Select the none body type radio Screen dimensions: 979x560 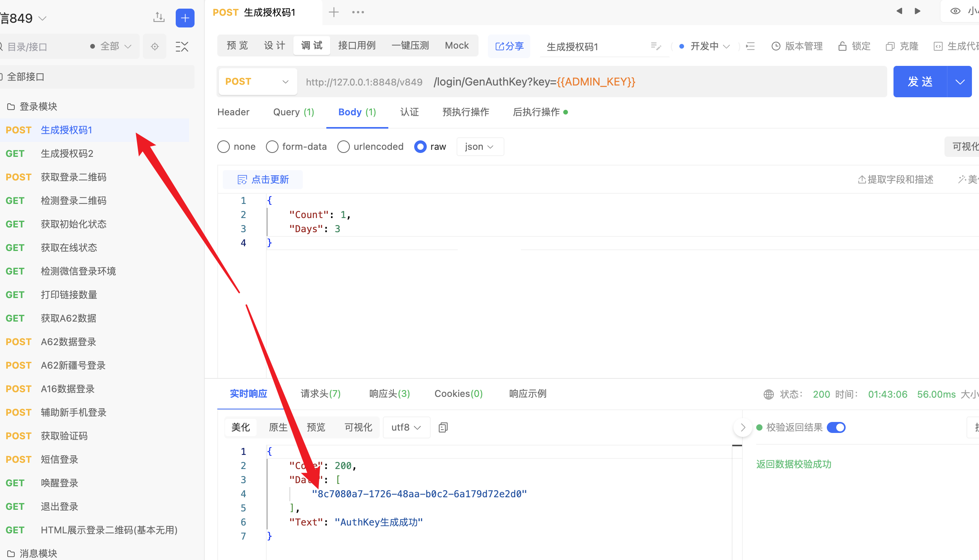224,147
